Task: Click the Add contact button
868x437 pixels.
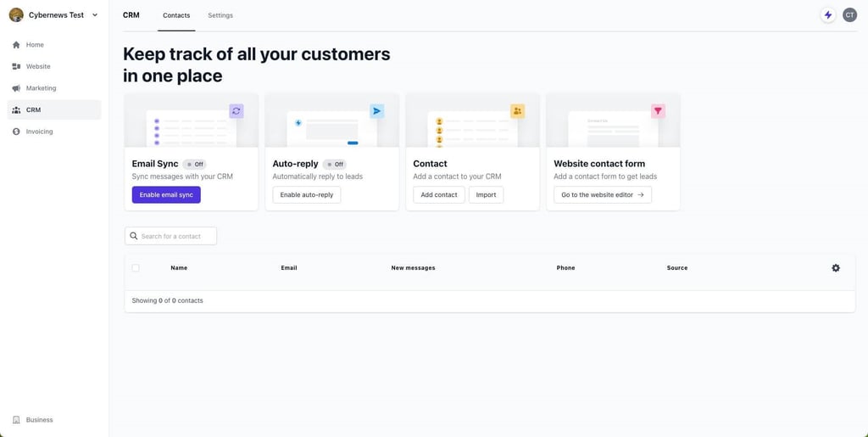Action: 439,195
